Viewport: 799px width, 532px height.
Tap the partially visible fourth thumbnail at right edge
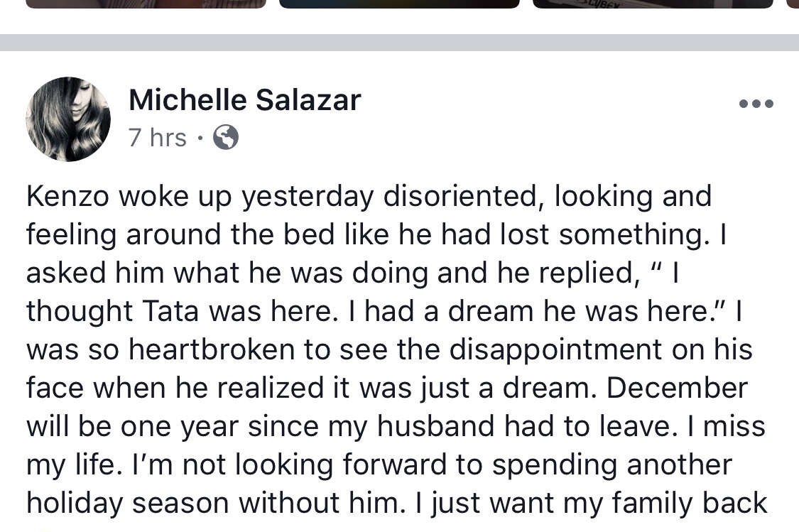[793, 4]
